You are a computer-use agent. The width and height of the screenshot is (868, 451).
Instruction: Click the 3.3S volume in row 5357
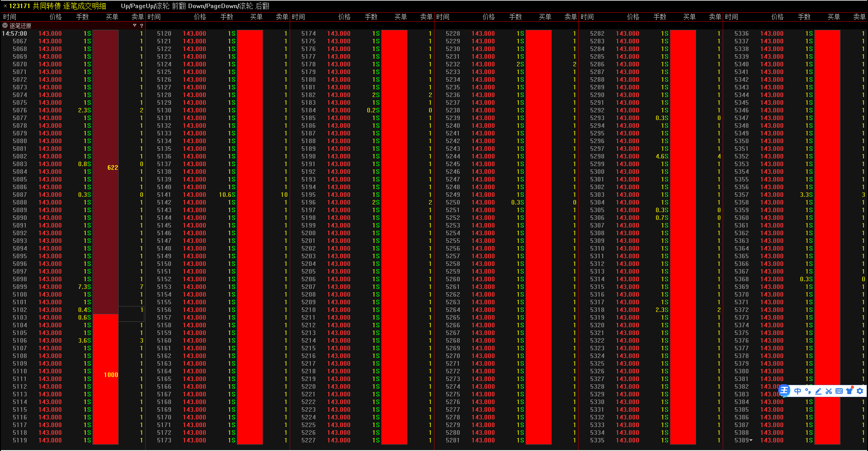click(806, 195)
